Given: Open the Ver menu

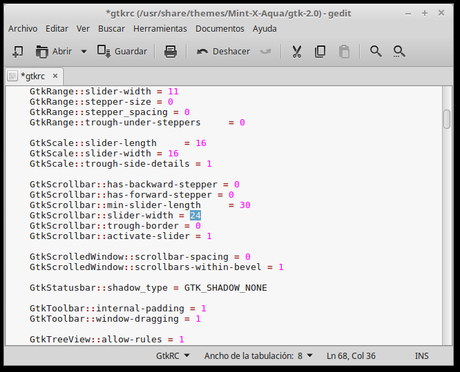Looking at the screenshot, I should [83, 29].
